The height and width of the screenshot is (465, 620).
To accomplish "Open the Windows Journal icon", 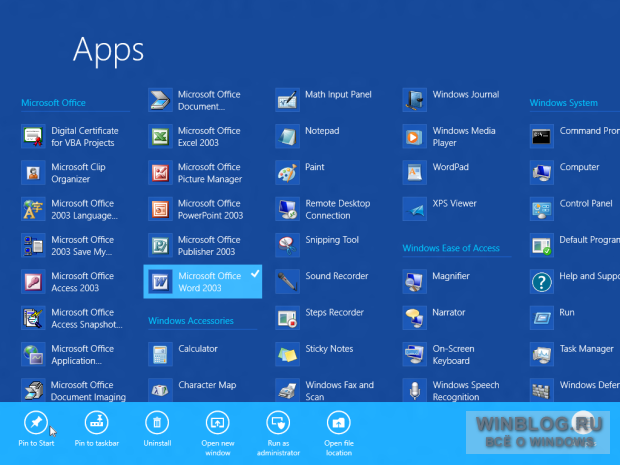I will pos(415,100).
